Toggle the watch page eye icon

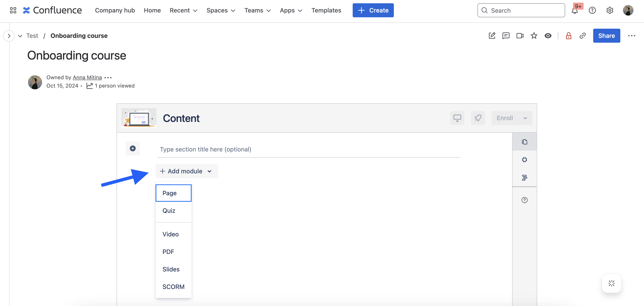[x=548, y=36]
